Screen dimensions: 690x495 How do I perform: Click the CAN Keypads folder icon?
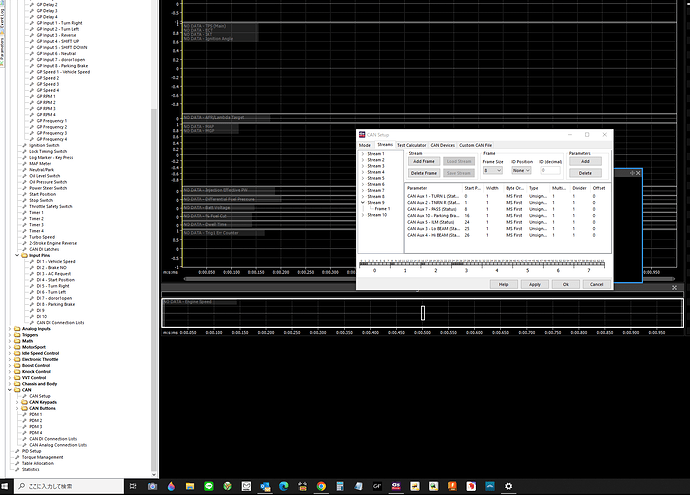point(24,401)
